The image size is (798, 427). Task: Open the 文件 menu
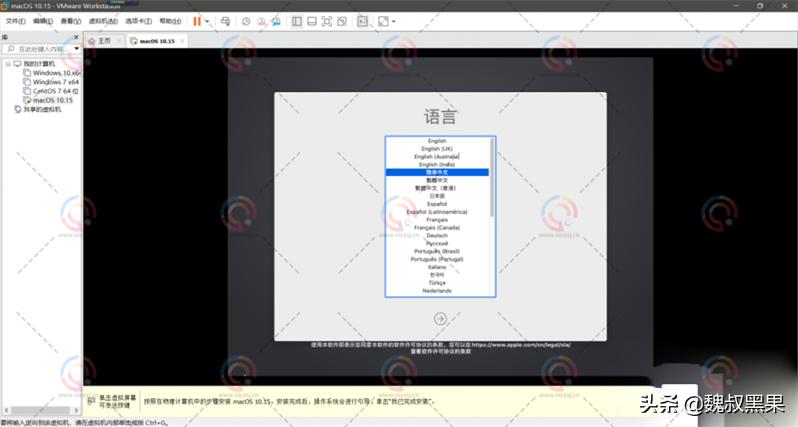pyautogui.click(x=15, y=21)
